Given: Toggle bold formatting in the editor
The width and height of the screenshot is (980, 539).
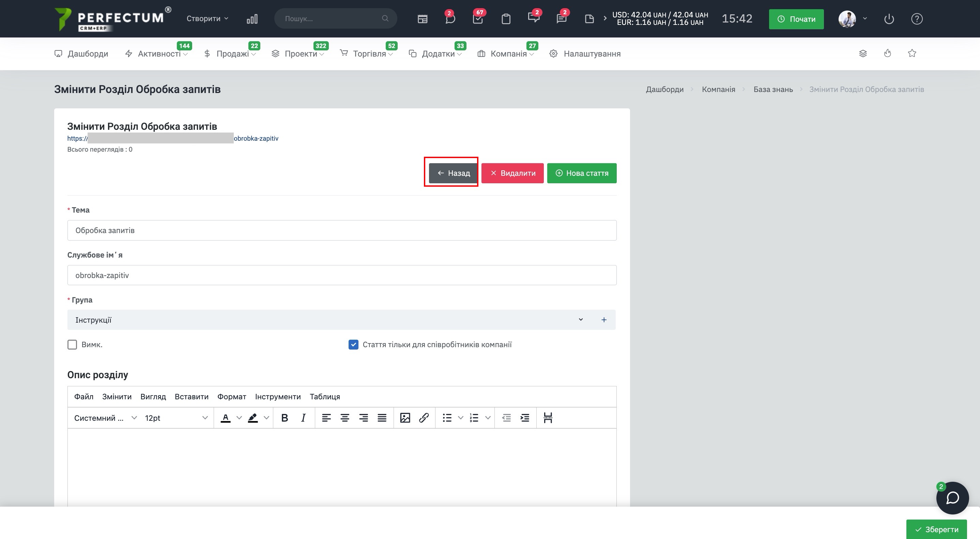Looking at the screenshot, I should [x=284, y=418].
